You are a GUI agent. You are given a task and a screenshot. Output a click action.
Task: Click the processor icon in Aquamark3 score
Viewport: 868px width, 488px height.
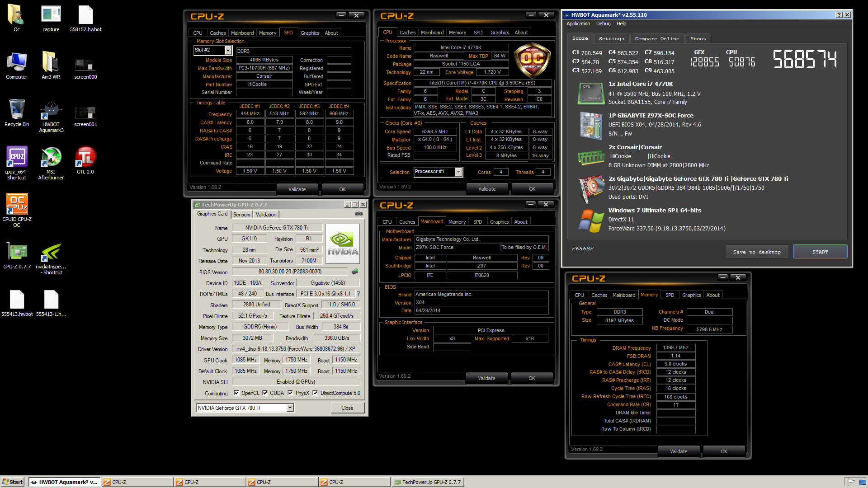(591, 93)
